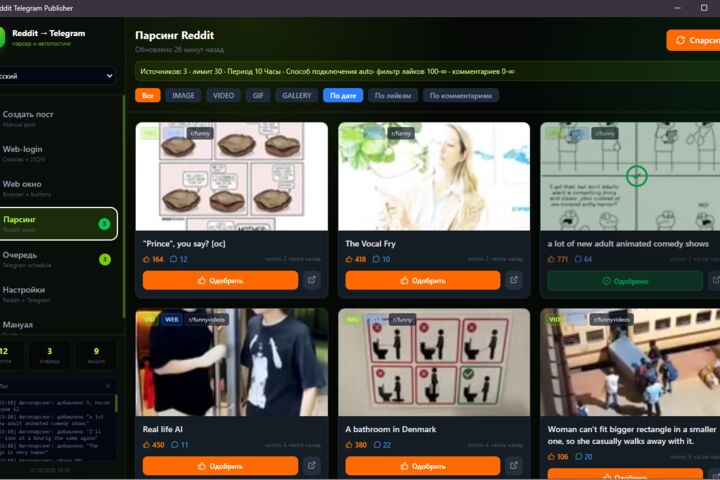Viewport: 720px width, 480px height.
Task: Click green badge on Очередь sidebar item
Action: click(105, 260)
